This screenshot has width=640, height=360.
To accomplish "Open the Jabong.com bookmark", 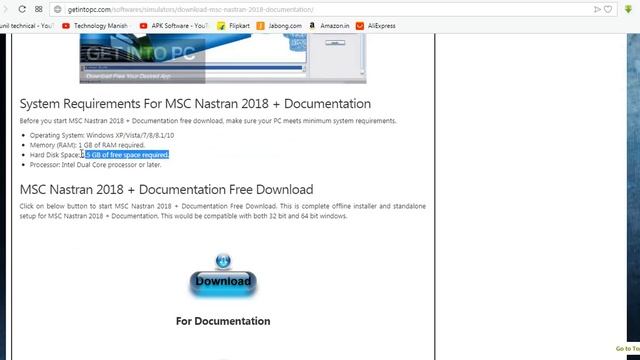I will coord(279,26).
